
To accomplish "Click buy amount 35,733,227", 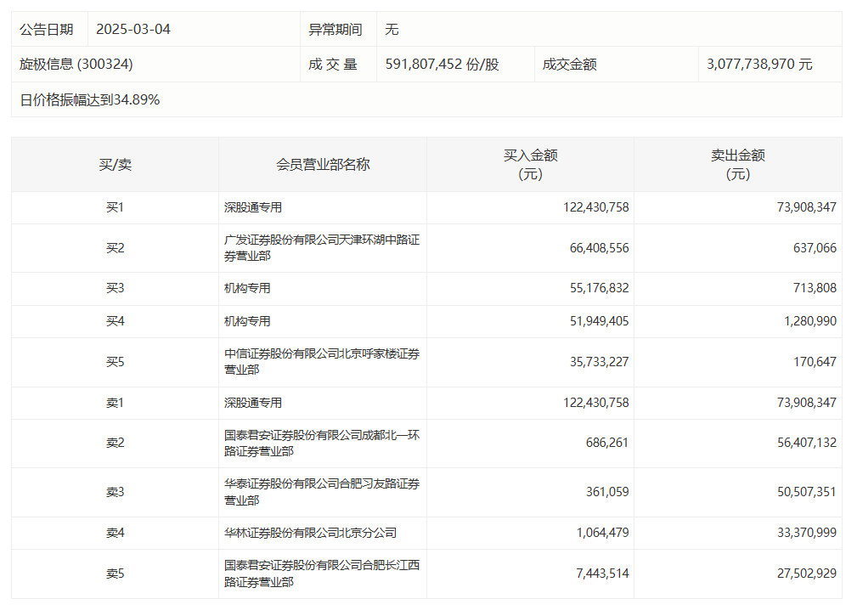I will [x=600, y=362].
